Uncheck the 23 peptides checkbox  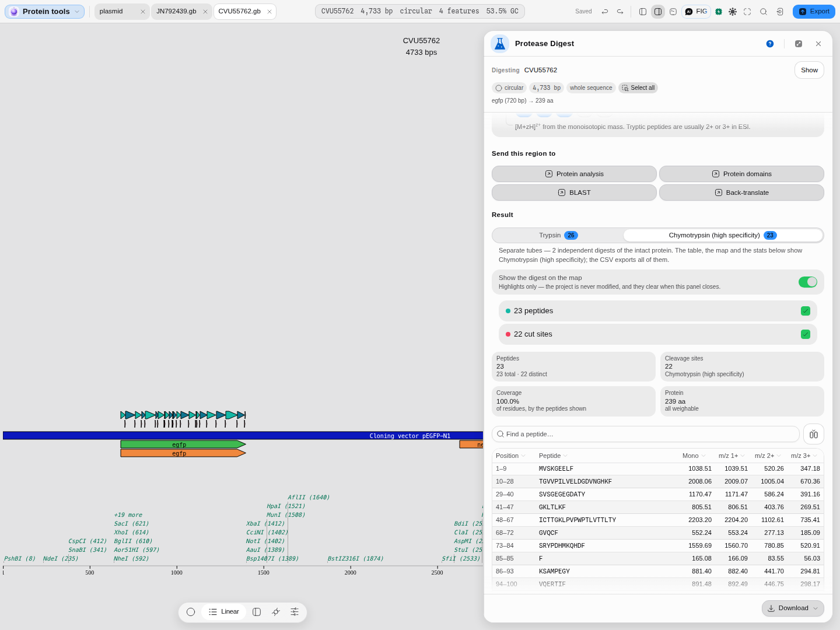[806, 311]
